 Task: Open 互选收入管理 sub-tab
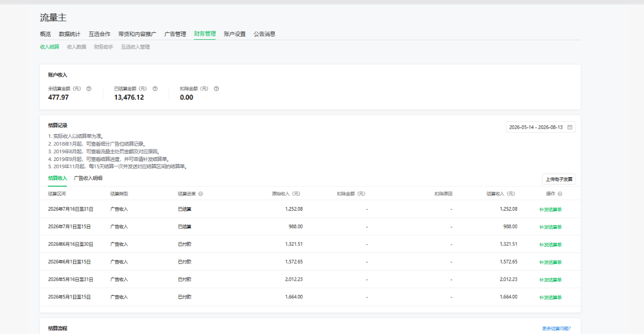click(x=135, y=47)
